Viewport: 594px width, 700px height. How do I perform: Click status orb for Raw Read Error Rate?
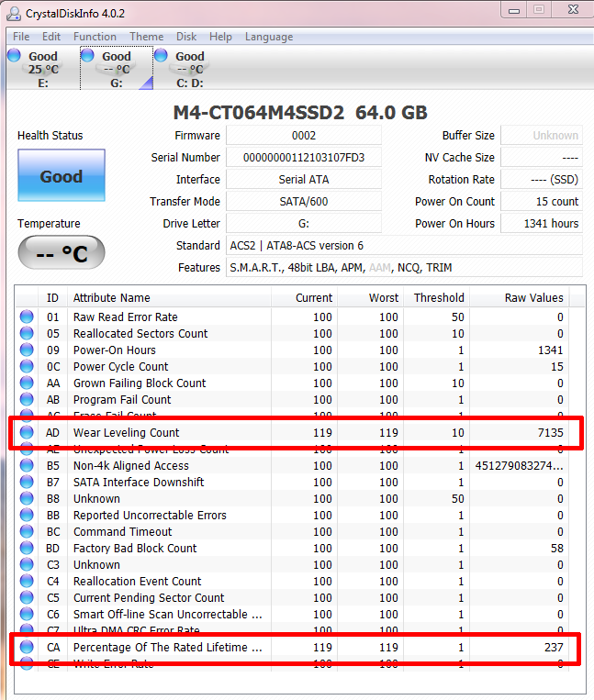pos(27,317)
